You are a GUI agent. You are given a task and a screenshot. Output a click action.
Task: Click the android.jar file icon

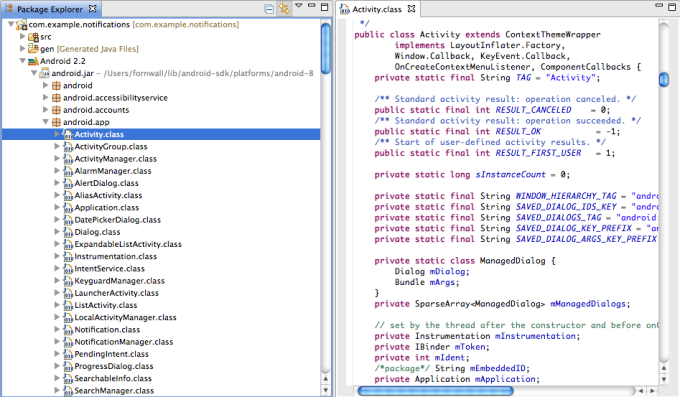44,73
